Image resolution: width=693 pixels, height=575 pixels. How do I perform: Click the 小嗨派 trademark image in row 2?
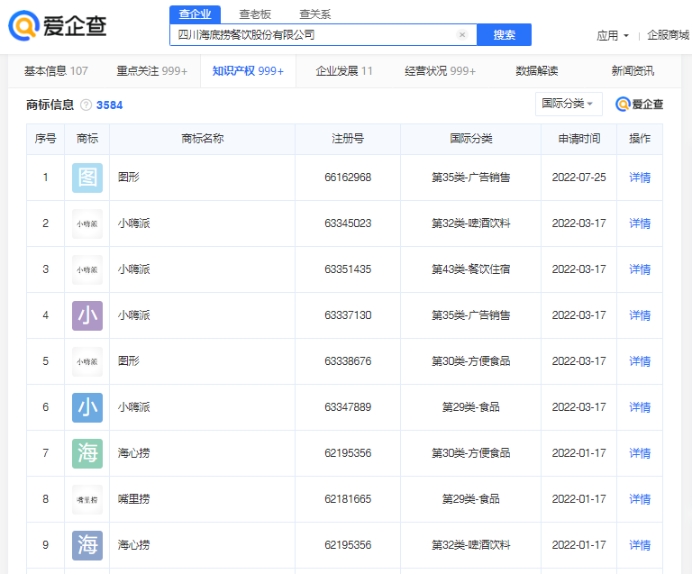[x=87, y=224]
